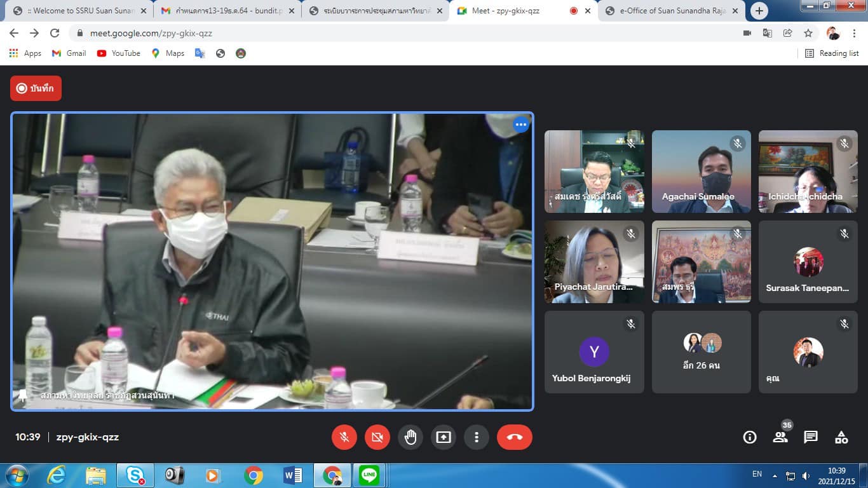Open the blue options menu on the pinned video
The image size is (868, 488).
tap(521, 125)
